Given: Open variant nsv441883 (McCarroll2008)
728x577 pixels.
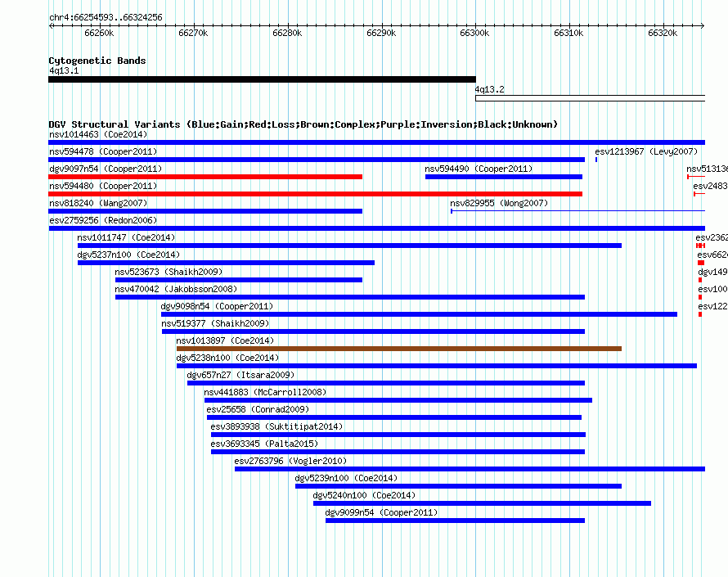Looking at the screenshot, I should [x=265, y=392].
